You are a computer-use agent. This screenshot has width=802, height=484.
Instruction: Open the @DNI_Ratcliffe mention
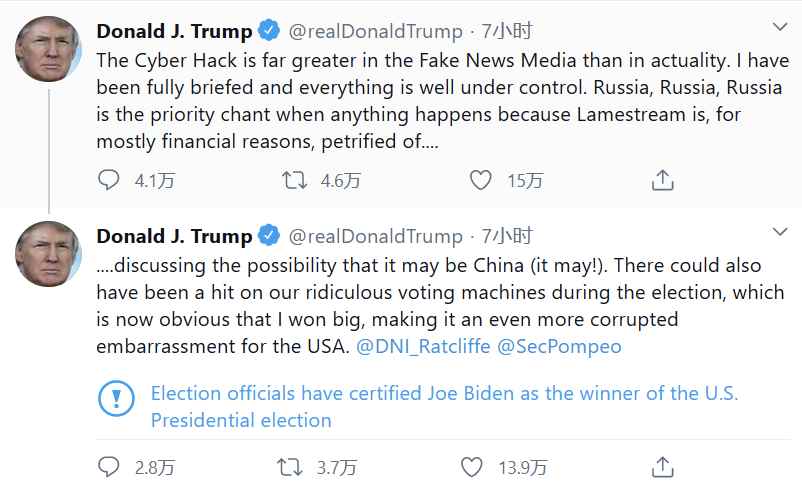click(x=421, y=347)
